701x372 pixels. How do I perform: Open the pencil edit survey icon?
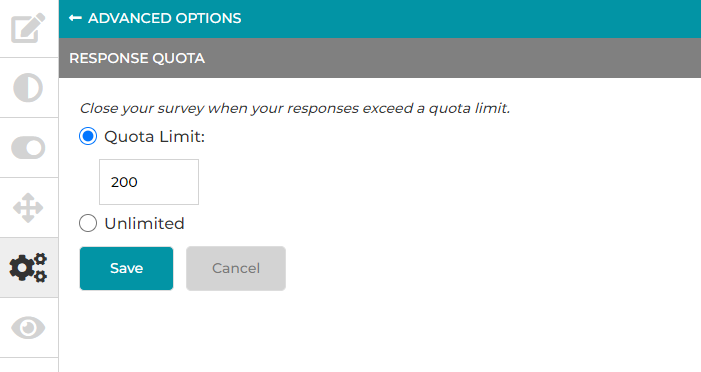[28, 28]
